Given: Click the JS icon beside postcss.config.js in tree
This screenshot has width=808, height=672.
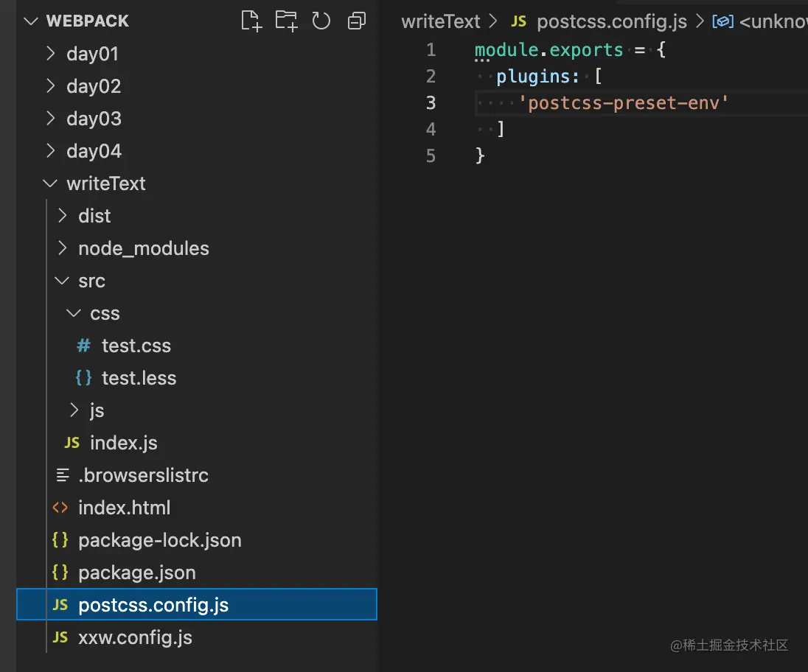Looking at the screenshot, I should click(x=60, y=605).
